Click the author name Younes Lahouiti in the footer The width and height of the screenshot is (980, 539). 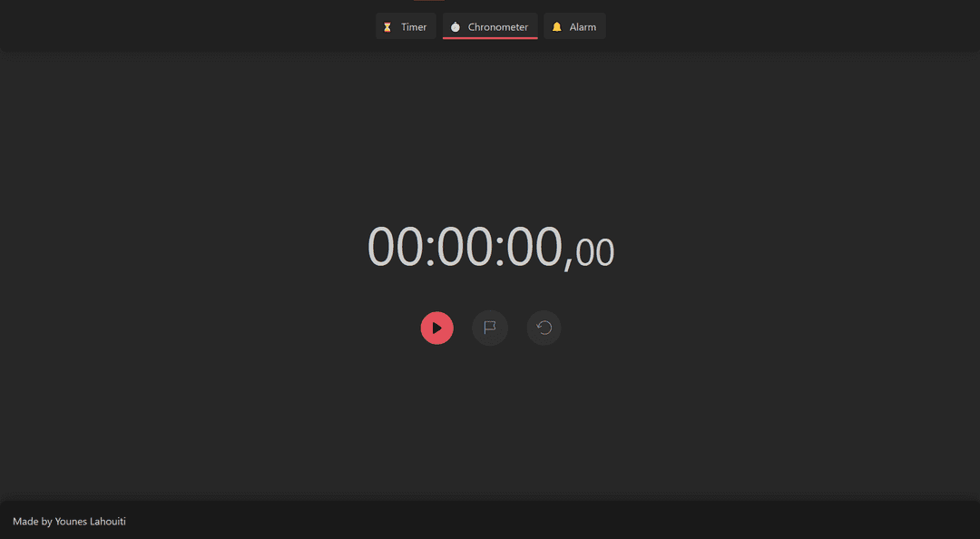pos(90,522)
